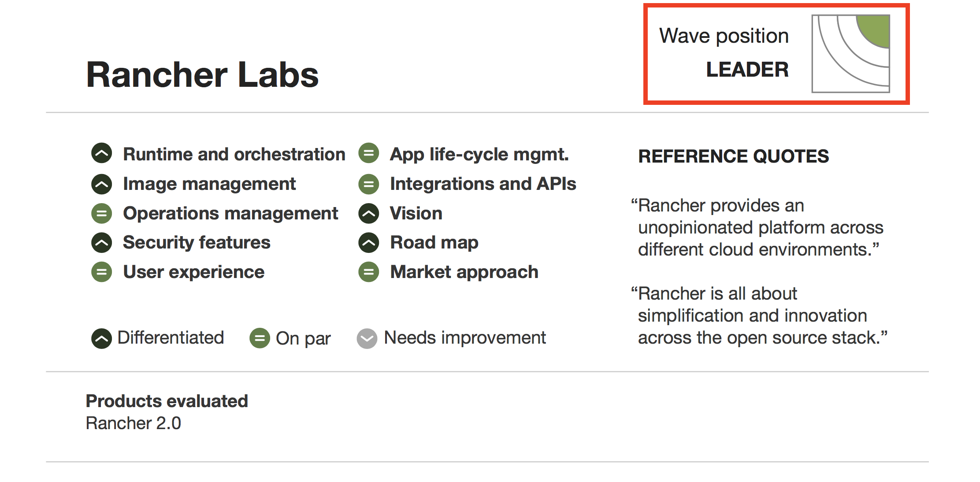Screen dimensions: 980x482
Task: Click the icon next to App life-cycle mgmt.
Action: [x=369, y=154]
